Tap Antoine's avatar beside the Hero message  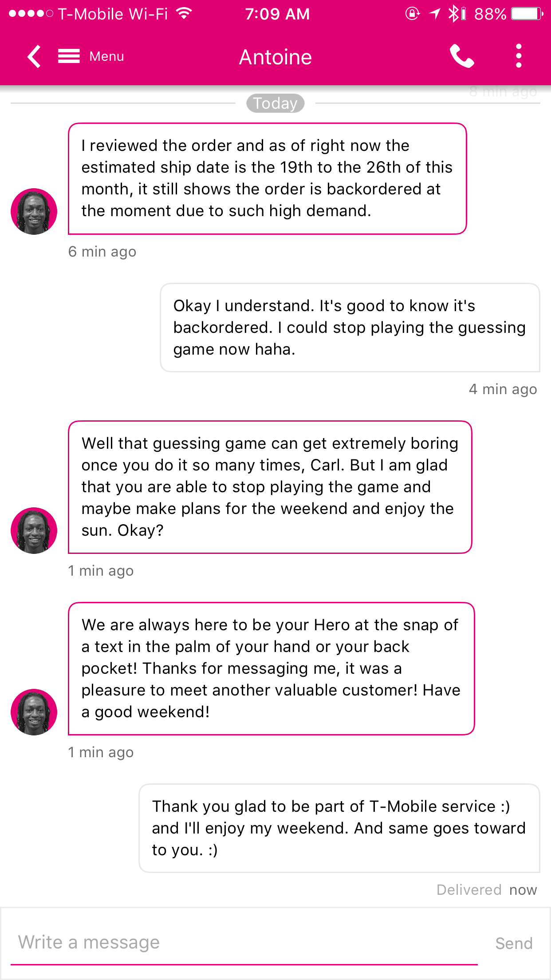click(34, 712)
